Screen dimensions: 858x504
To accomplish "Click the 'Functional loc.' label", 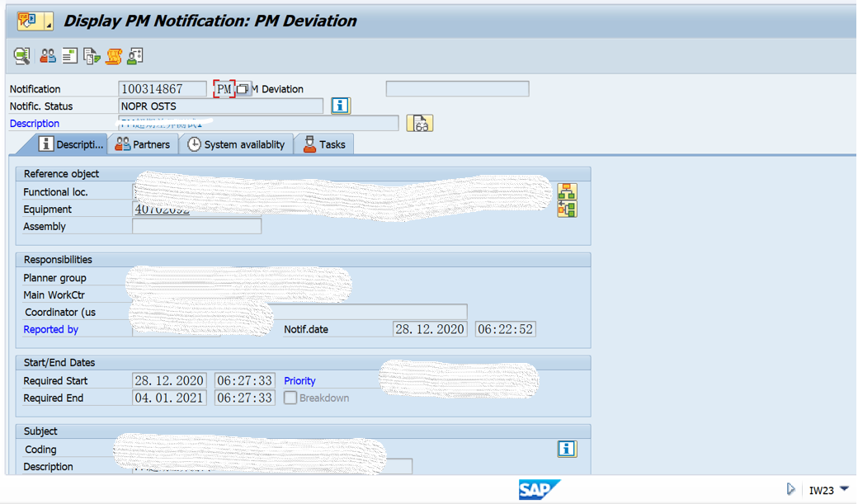I will (55, 192).
